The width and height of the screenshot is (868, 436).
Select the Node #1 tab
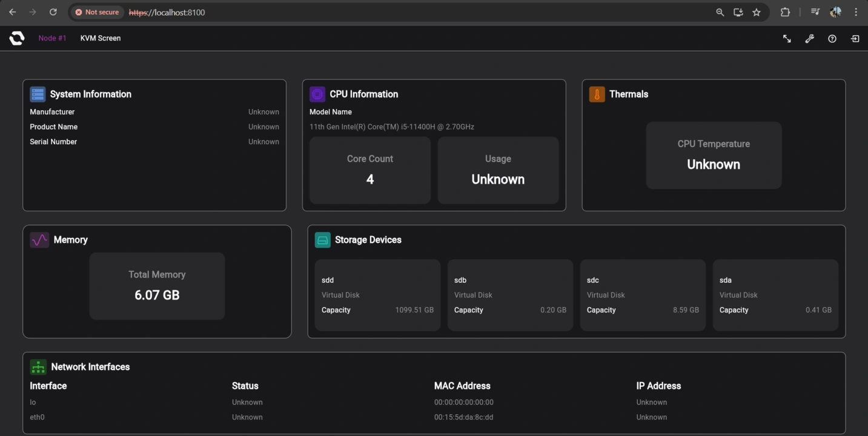(52, 38)
